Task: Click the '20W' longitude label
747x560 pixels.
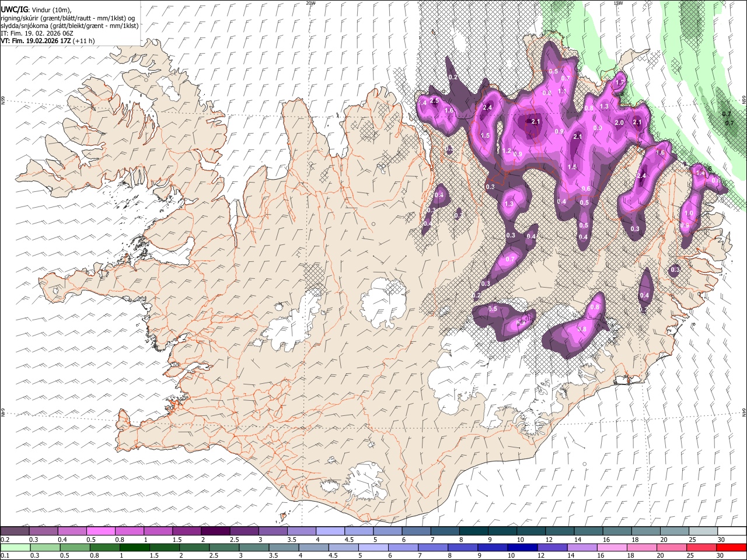Action: [x=310, y=3]
